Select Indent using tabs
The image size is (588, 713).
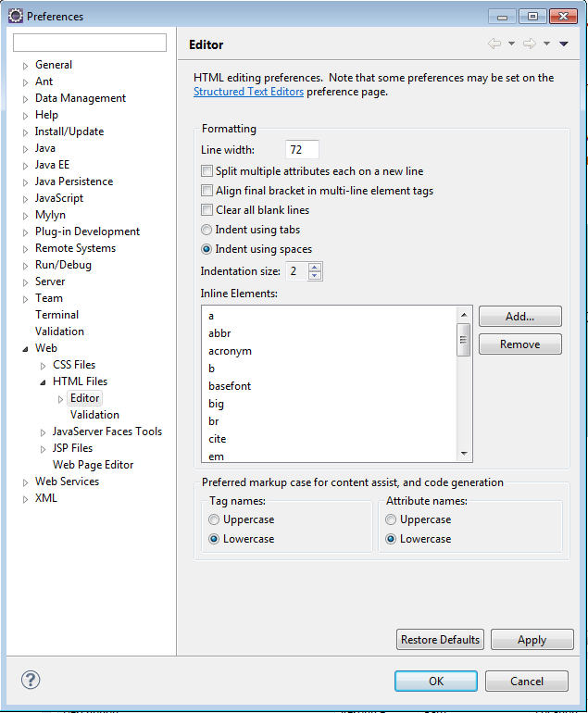point(206,230)
